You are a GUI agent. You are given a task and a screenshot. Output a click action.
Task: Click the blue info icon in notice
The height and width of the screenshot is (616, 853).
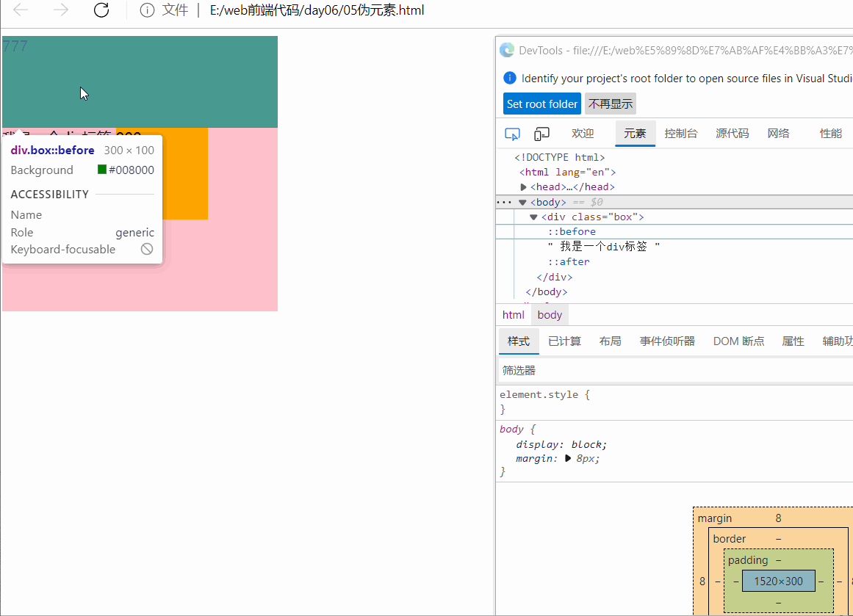pyautogui.click(x=510, y=78)
